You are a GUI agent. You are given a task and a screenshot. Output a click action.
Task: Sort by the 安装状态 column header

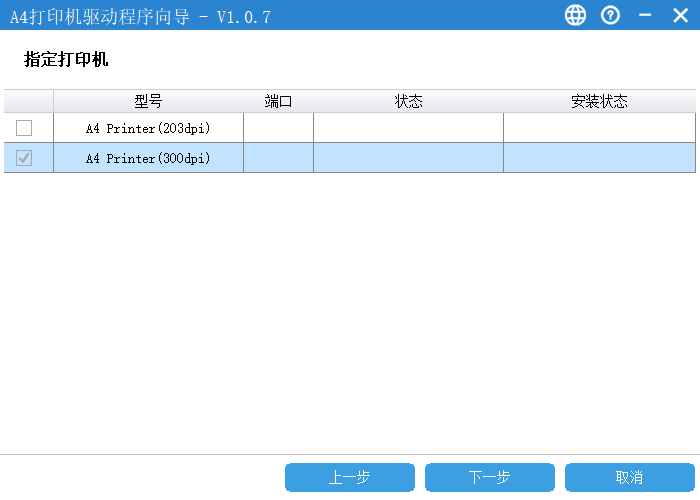point(600,101)
